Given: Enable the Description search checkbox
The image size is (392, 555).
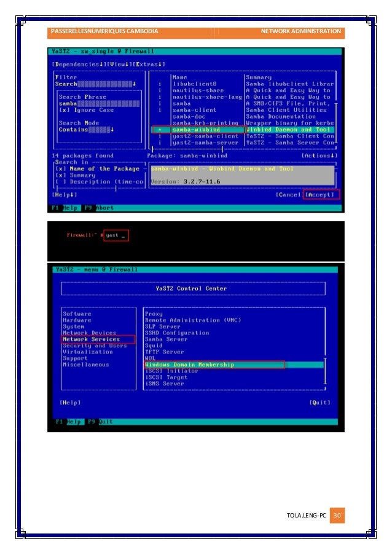Looking at the screenshot, I should (x=99, y=181).
